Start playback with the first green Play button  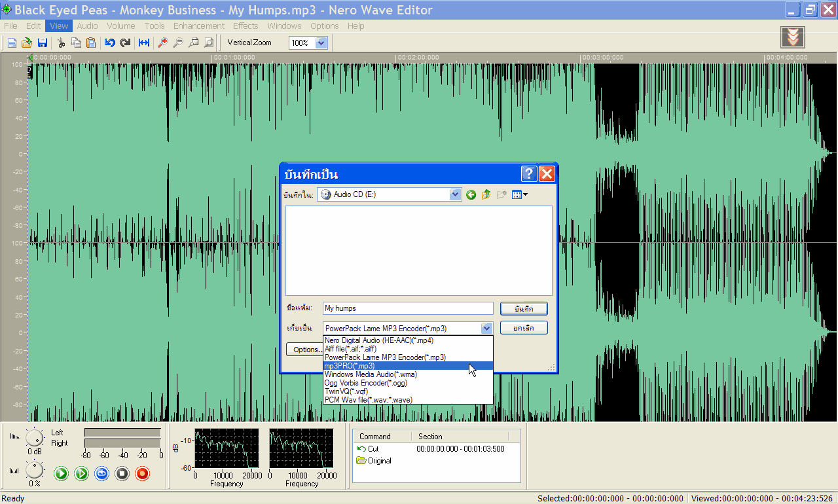coord(61,473)
